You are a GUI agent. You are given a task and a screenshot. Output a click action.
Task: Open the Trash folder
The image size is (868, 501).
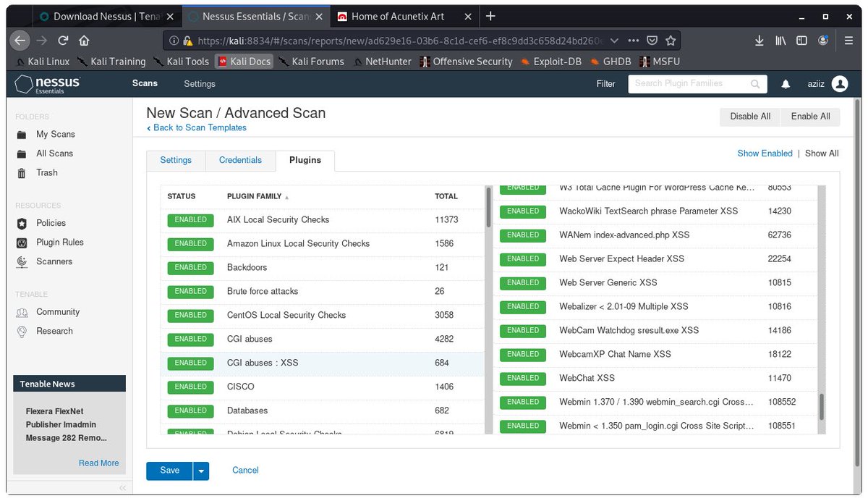pos(47,172)
